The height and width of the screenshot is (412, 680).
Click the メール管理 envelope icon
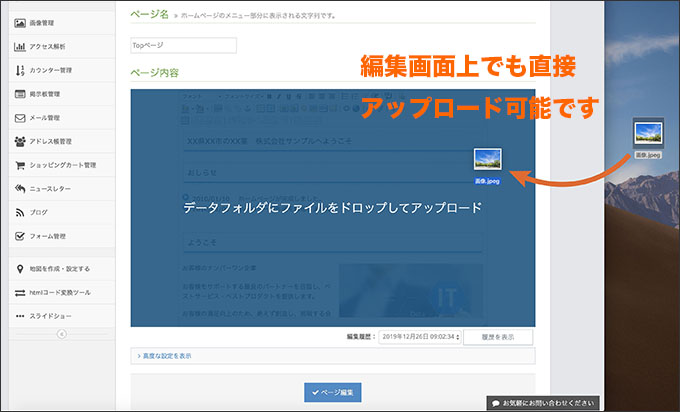20,118
